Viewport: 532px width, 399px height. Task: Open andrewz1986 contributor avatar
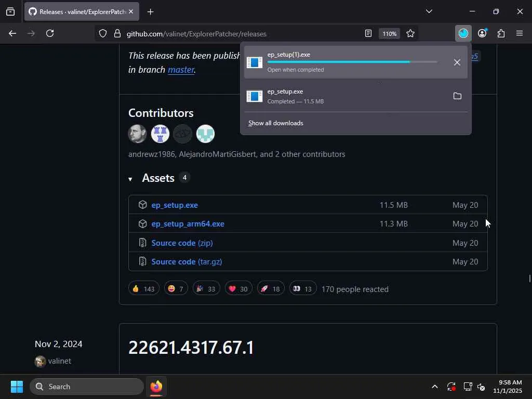[137, 134]
